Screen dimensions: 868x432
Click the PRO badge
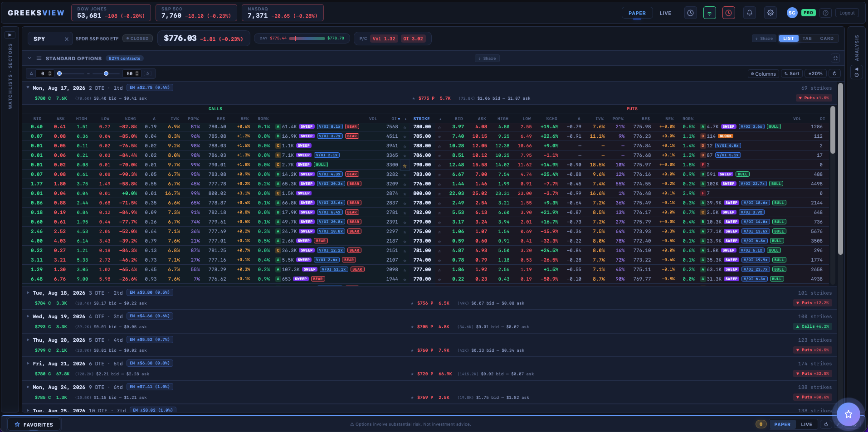coord(808,13)
